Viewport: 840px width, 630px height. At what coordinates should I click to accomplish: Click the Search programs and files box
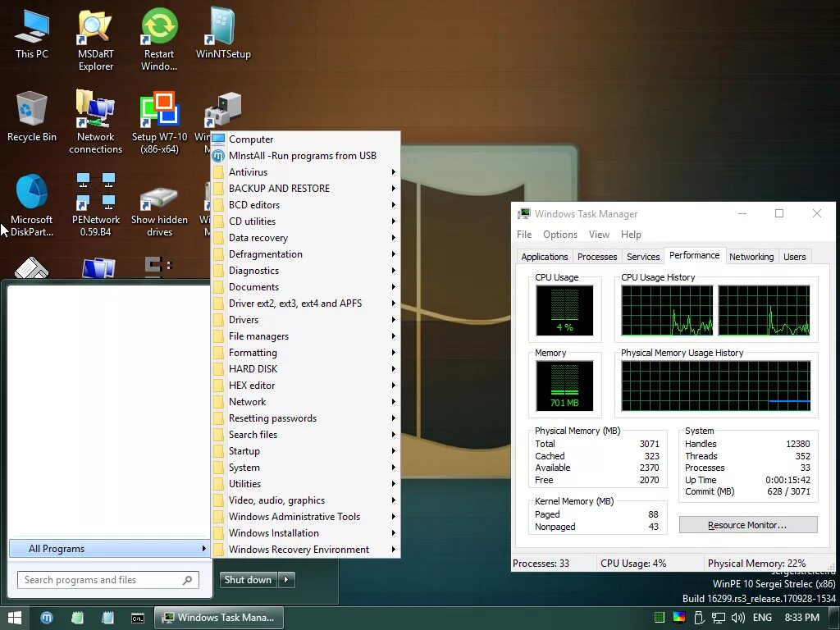point(108,580)
